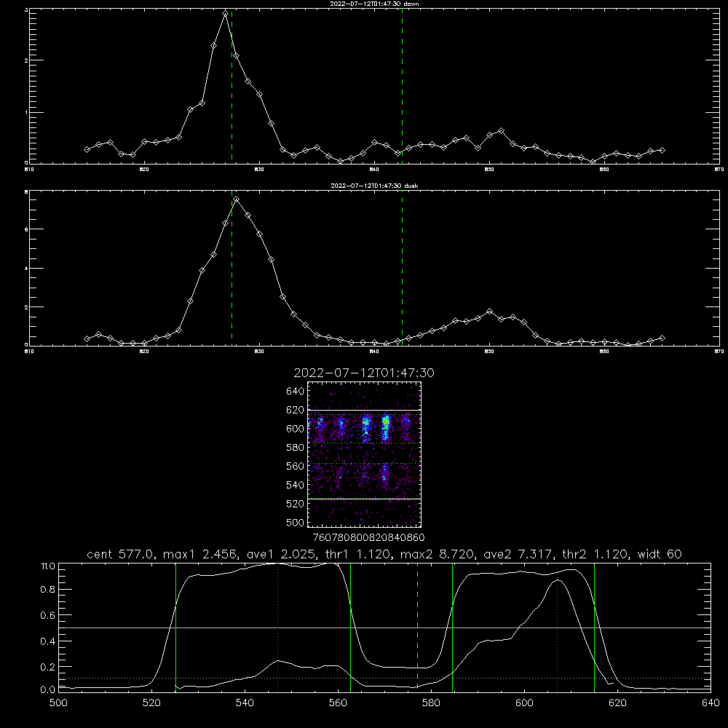Click the dawn plot y-axis label "1"

point(26,112)
